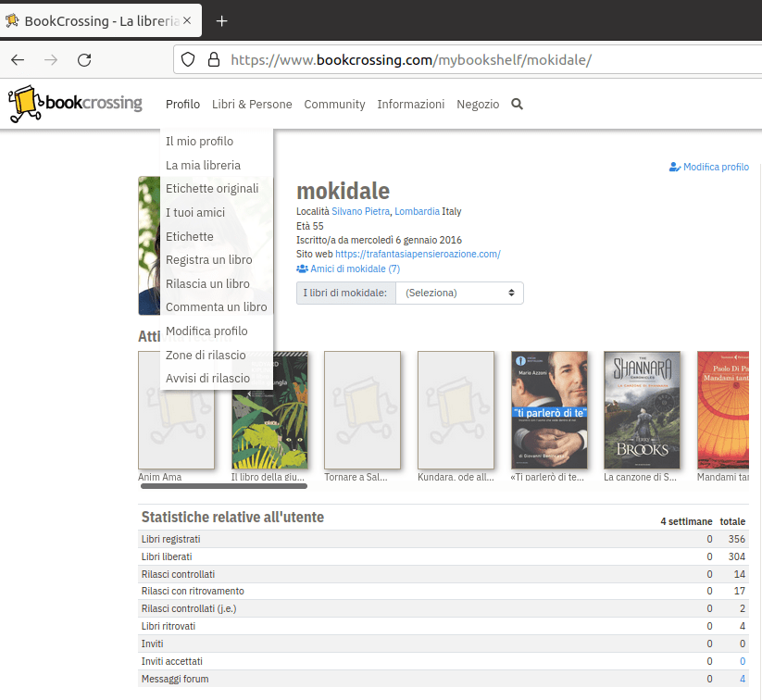This screenshot has width=762, height=700.
Task: Select 'Registra un libro' menu entry
Action: coord(208,260)
